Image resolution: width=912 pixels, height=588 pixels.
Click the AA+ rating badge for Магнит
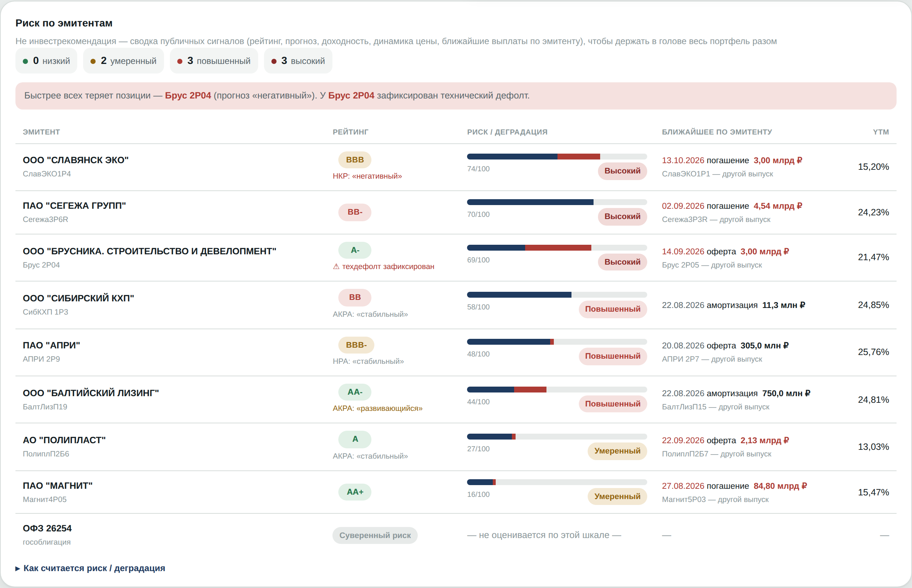355,492
